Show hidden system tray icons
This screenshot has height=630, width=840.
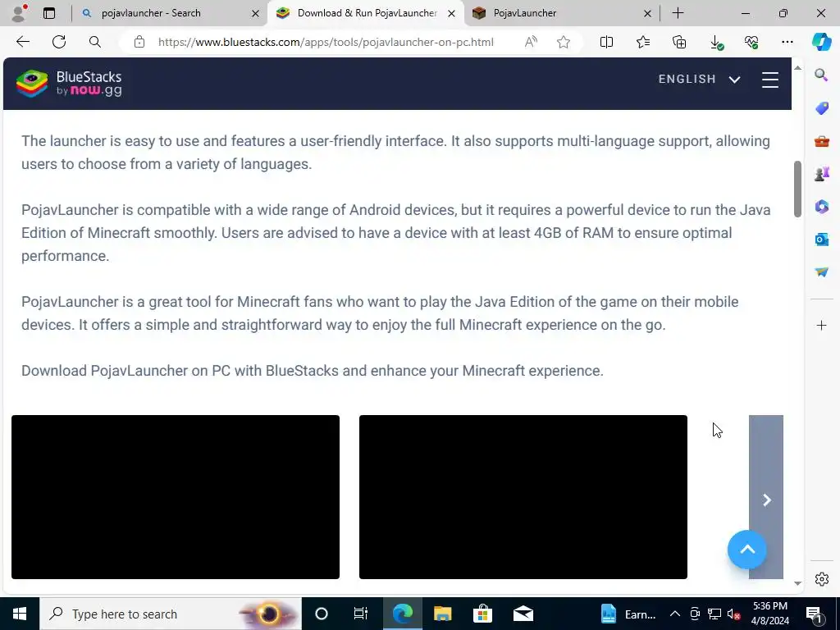coord(675,614)
